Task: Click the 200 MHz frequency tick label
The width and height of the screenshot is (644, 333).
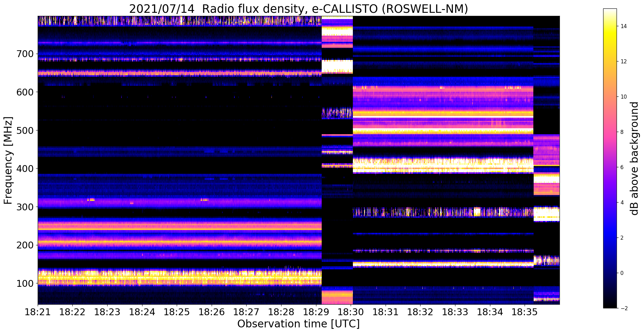Action: [24, 245]
